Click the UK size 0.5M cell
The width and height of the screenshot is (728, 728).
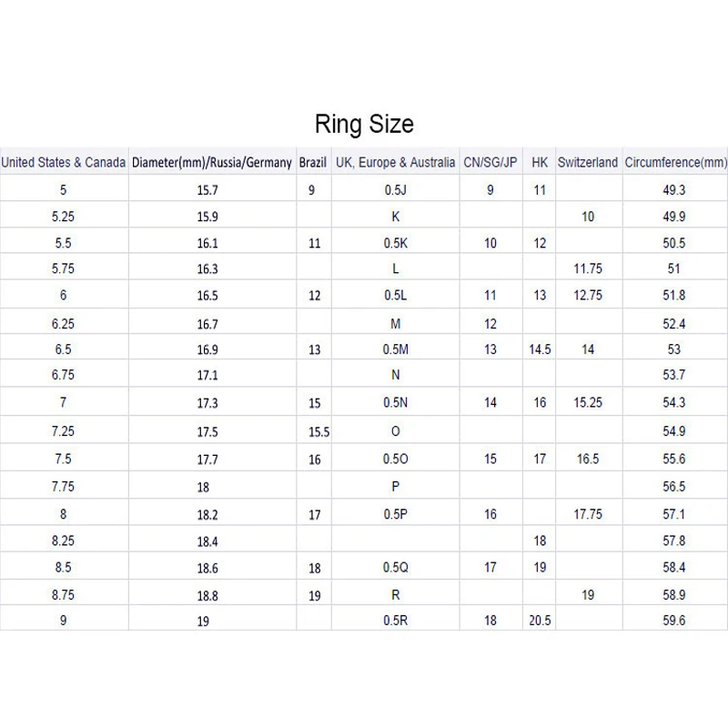coord(396,349)
